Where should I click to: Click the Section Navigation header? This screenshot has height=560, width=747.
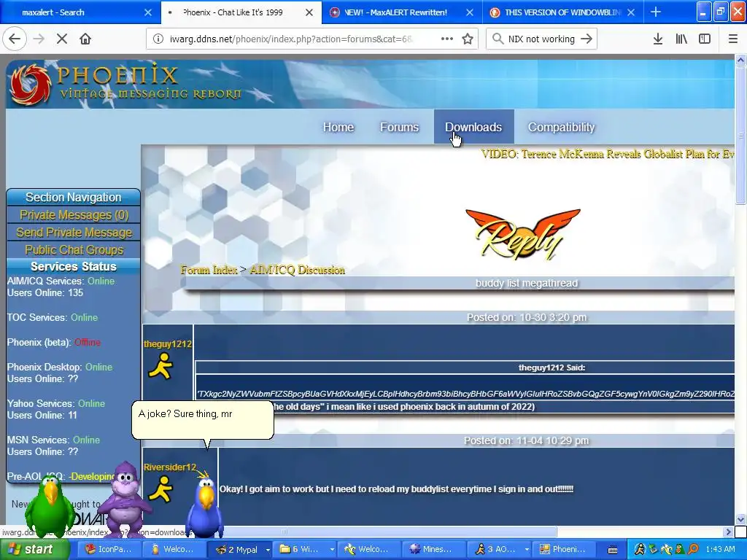point(74,197)
